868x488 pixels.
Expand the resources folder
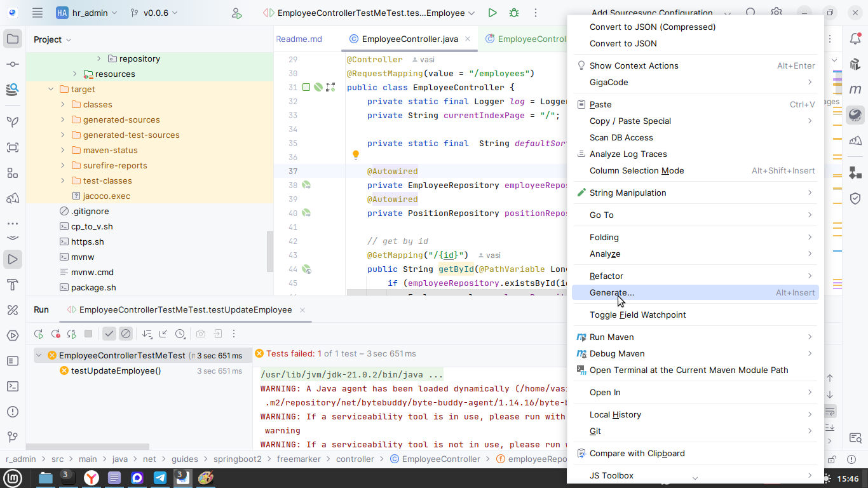pyautogui.click(x=74, y=74)
